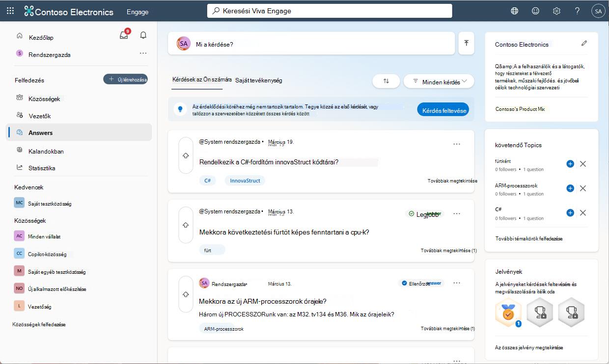This screenshot has width=609, height=364.
Task: Upvote the ARM-processzorok órajele question
Action: (186, 294)
